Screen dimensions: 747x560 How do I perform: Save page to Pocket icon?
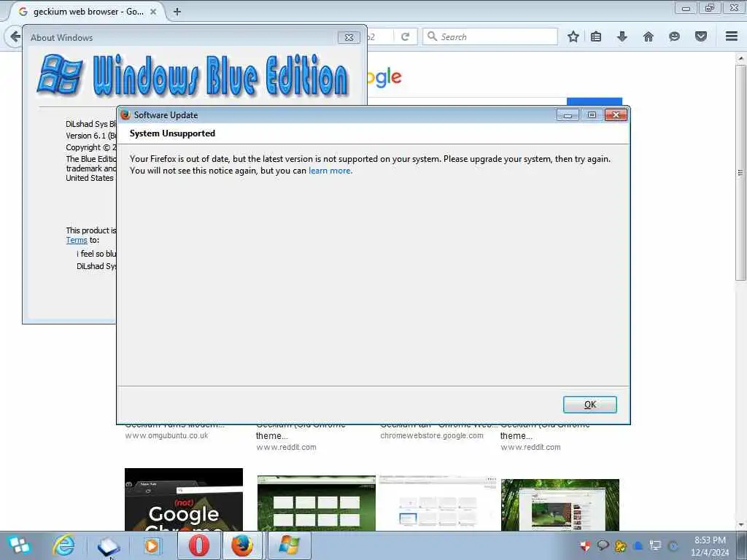click(x=701, y=36)
